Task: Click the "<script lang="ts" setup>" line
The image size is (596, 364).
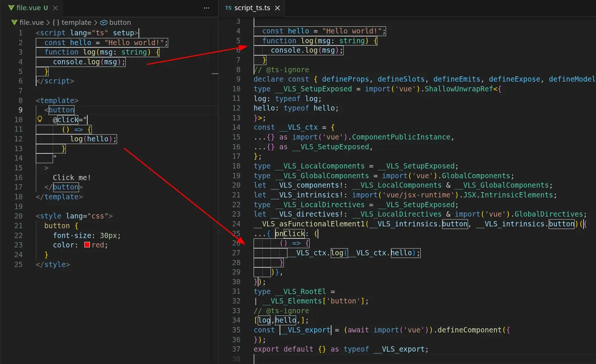Action: [87, 33]
